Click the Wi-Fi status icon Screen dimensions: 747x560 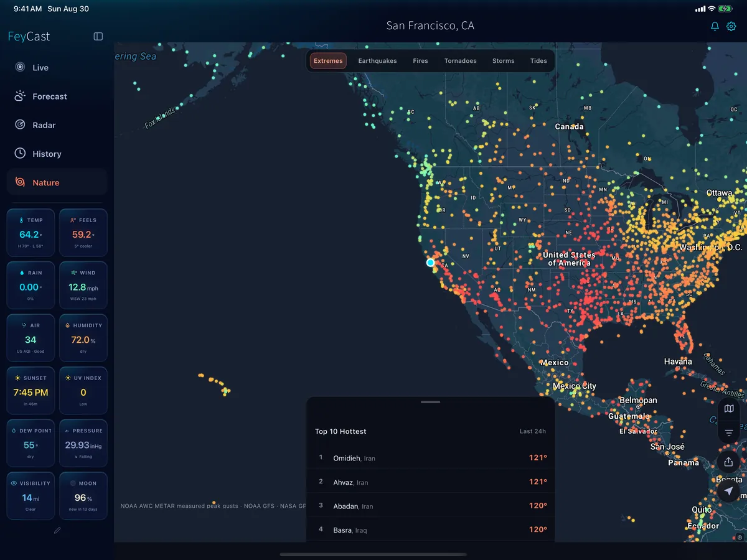pyautogui.click(x=712, y=9)
